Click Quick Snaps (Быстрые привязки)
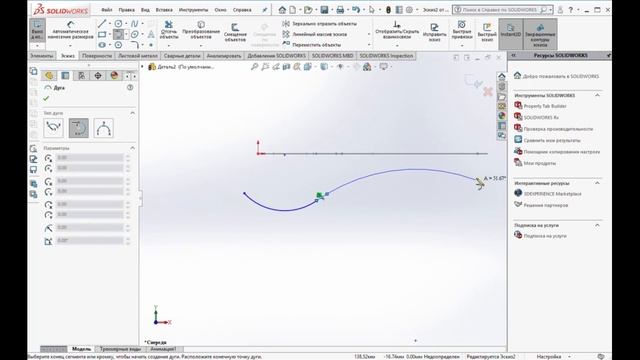 click(462, 30)
